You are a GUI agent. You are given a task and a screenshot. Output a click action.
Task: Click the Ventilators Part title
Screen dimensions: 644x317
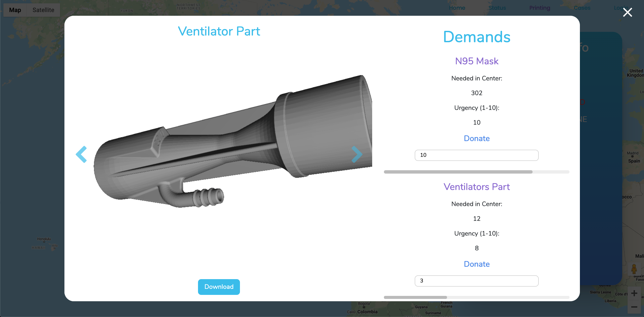(477, 187)
